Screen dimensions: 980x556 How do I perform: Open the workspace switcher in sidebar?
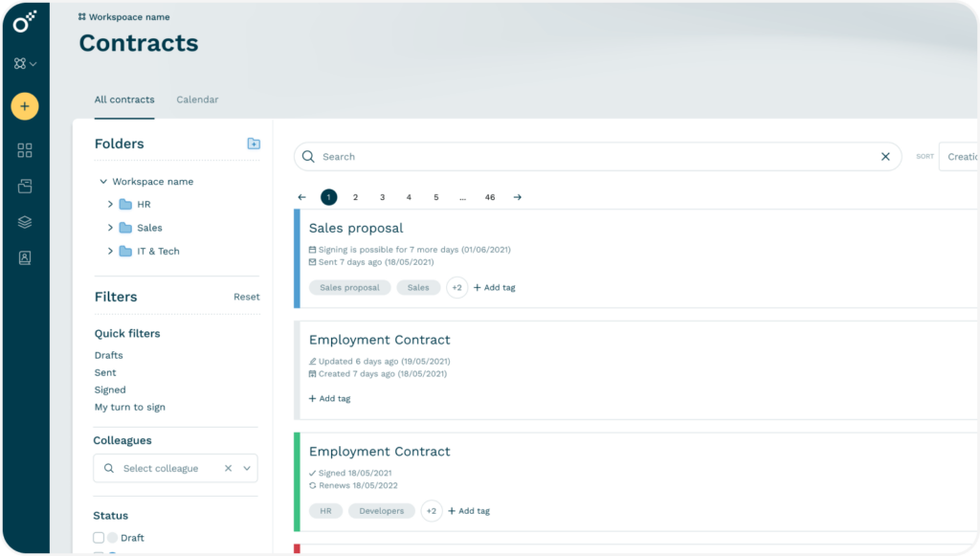pos(25,64)
